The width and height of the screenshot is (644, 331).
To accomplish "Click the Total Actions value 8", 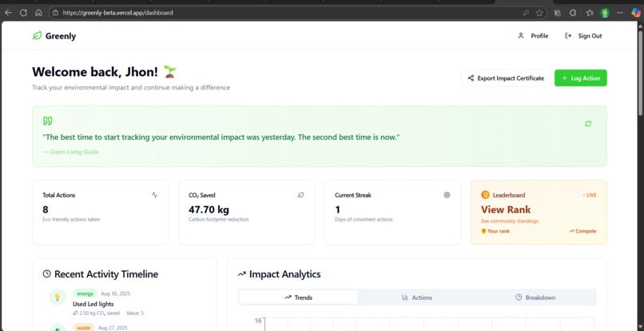I will 46,209.
